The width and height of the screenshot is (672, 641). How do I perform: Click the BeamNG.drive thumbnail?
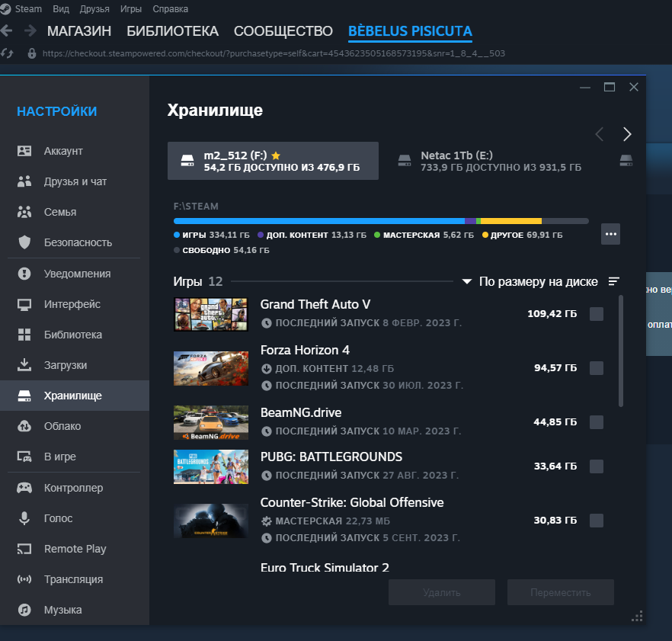coord(211,422)
